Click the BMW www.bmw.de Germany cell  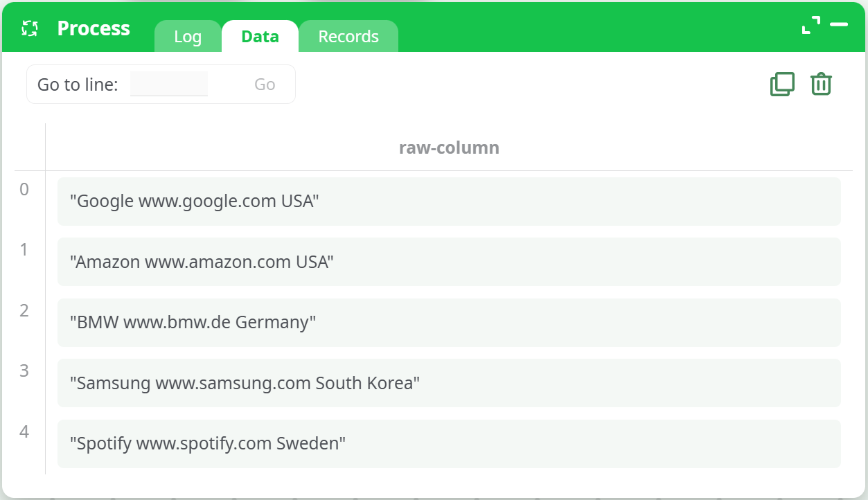click(449, 323)
